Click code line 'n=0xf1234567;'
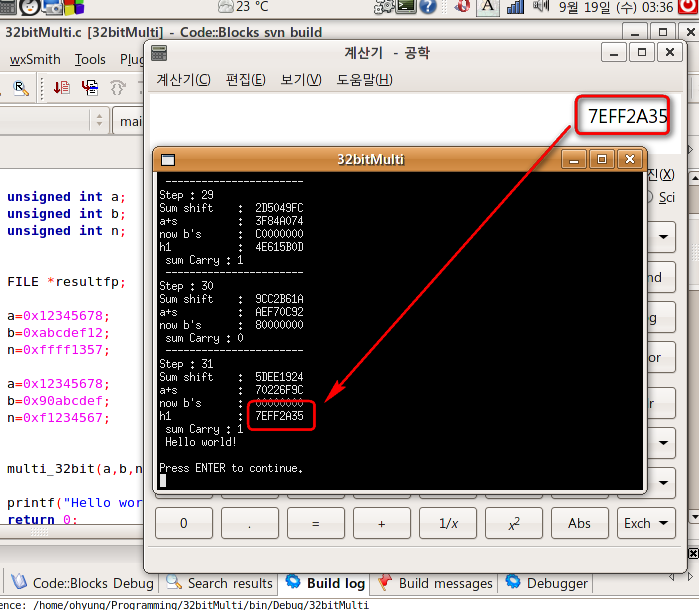699x610 pixels. tap(58, 417)
